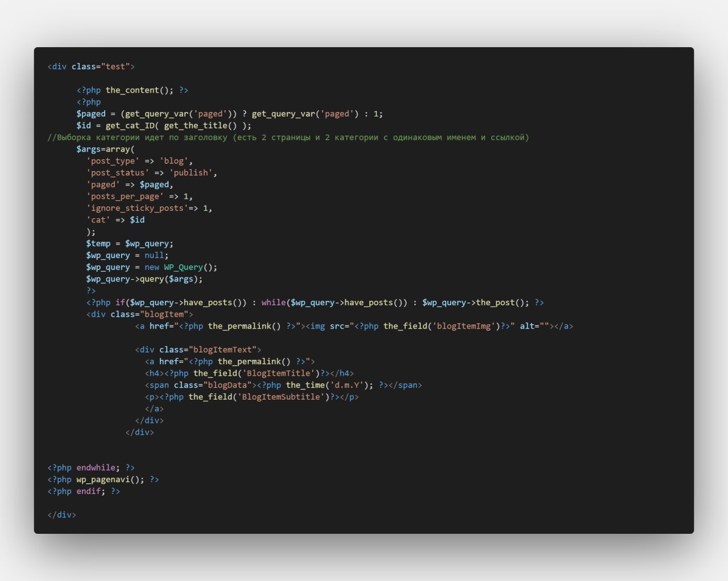The width and height of the screenshot is (728, 581).
Task: Click the endif line
Action: tap(84, 491)
